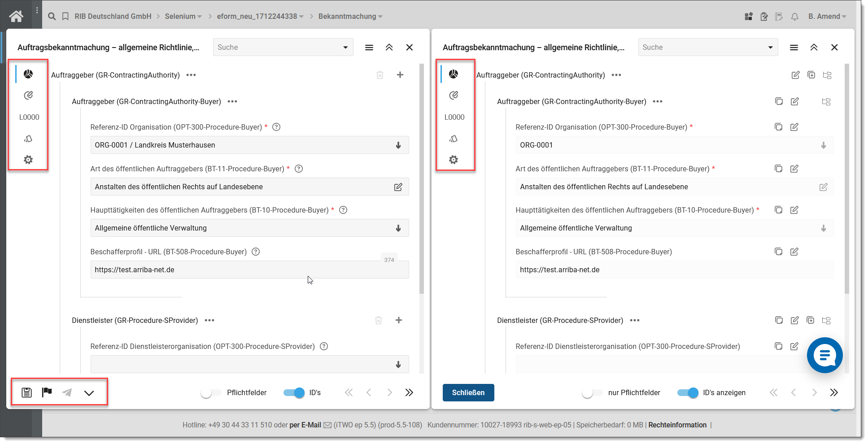Open ellipsis menu of Auftraggeber (GR-ContractingAuthority-Buyer) in left panel
Viewport: 868px width, 444px height.
point(232,101)
